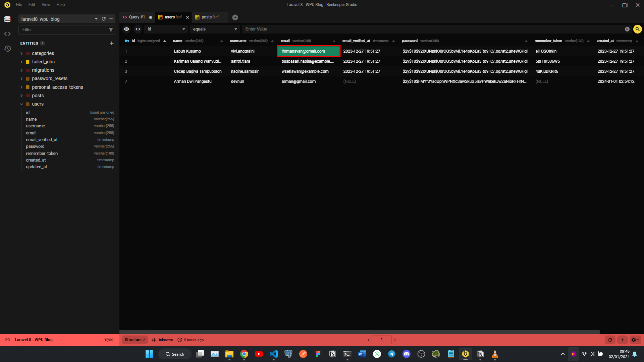Click the saved queries code icon in the sidebar

pos(7,34)
